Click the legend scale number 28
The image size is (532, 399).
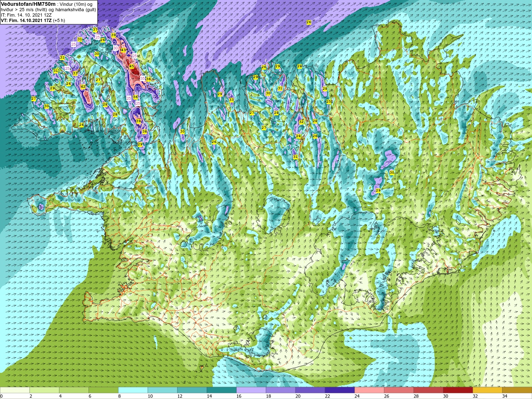pyautogui.click(x=416, y=396)
